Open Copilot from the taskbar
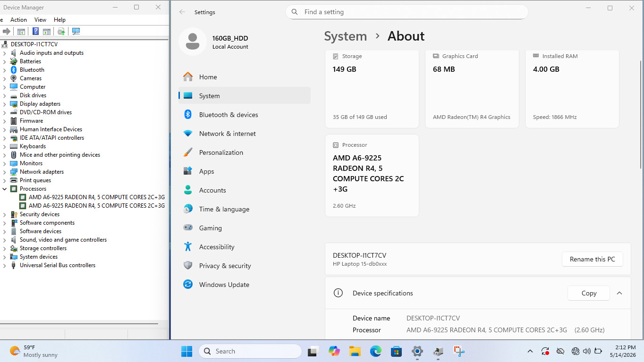The image size is (644, 362). 334,351
